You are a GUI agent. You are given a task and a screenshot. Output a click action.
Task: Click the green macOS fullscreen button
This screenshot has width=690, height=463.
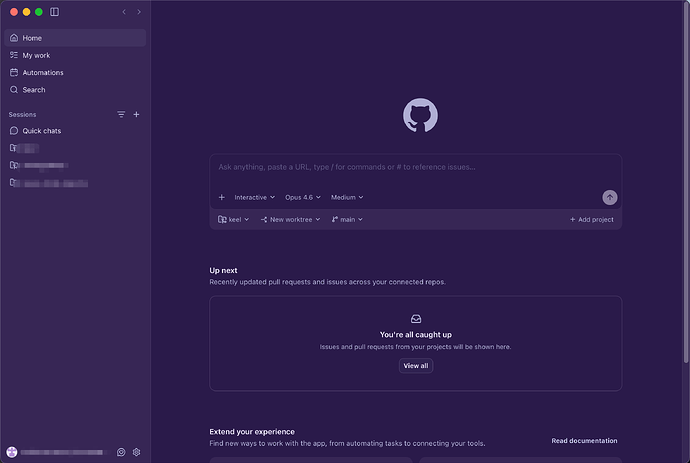(39, 12)
